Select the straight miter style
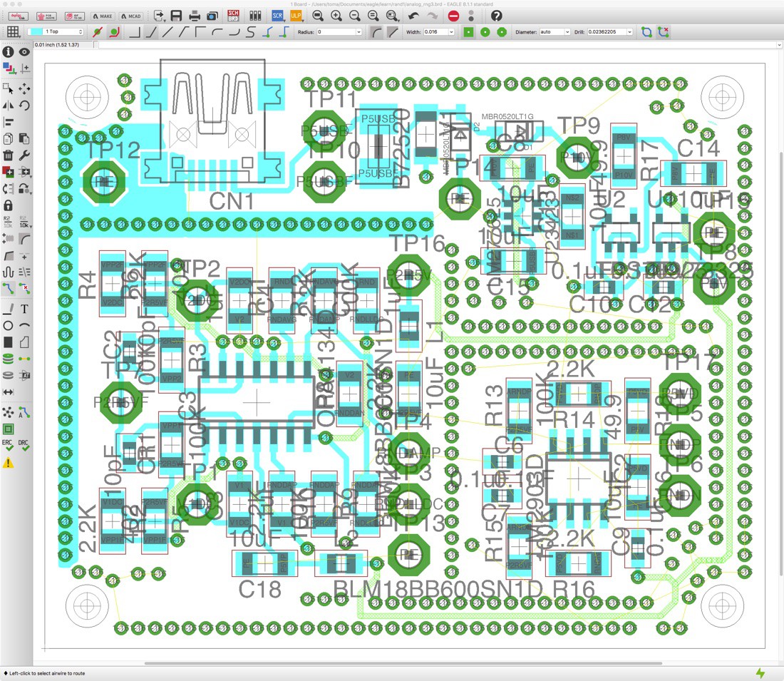784x681 pixels. click(393, 32)
